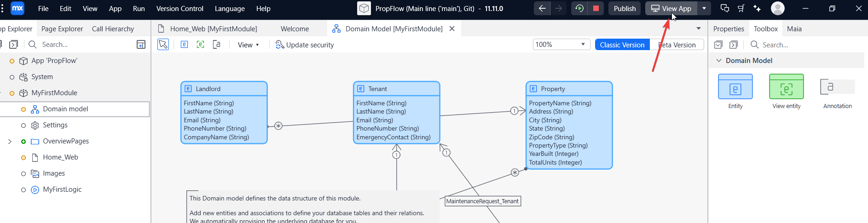Stop the running app with red square
This screenshot has height=223, width=868.
tap(596, 8)
